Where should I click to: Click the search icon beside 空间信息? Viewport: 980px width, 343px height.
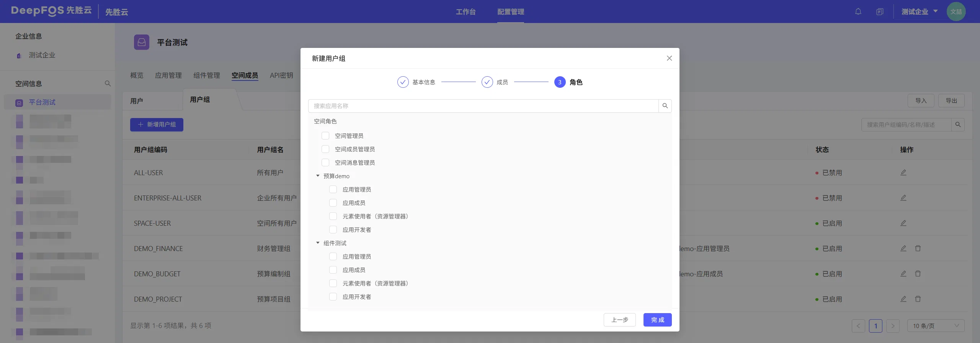[x=108, y=84]
